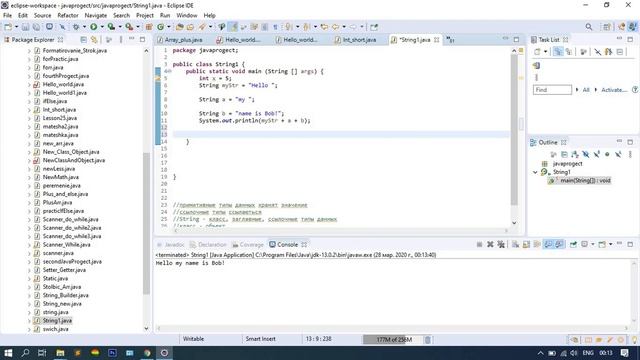Open the Refactor menu

(68, 16)
